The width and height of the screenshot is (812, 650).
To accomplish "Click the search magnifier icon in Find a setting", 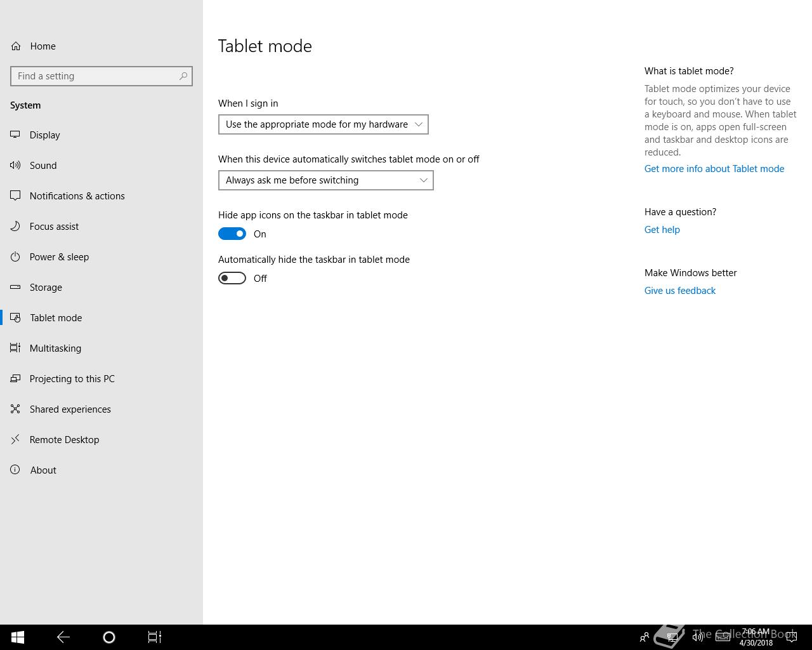I will click(183, 76).
